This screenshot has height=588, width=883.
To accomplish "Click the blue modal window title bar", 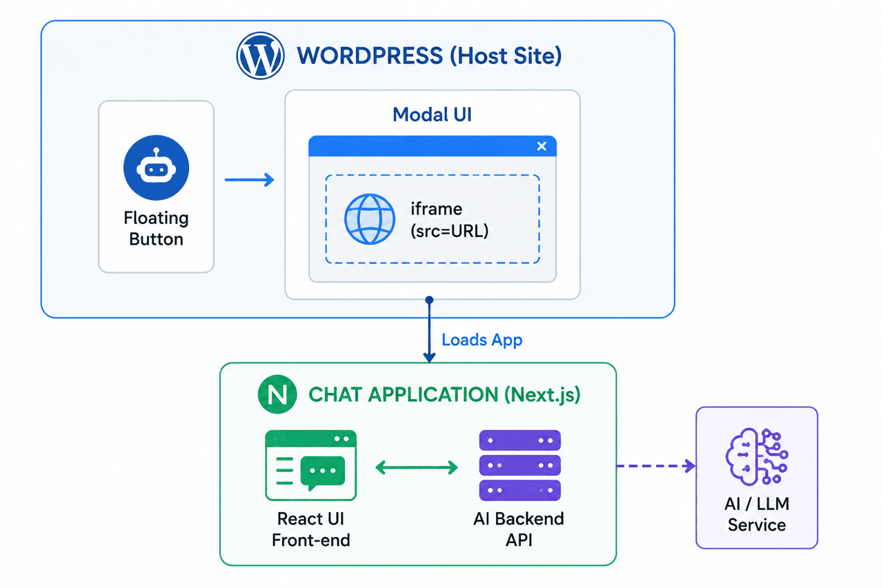I will coord(433,146).
